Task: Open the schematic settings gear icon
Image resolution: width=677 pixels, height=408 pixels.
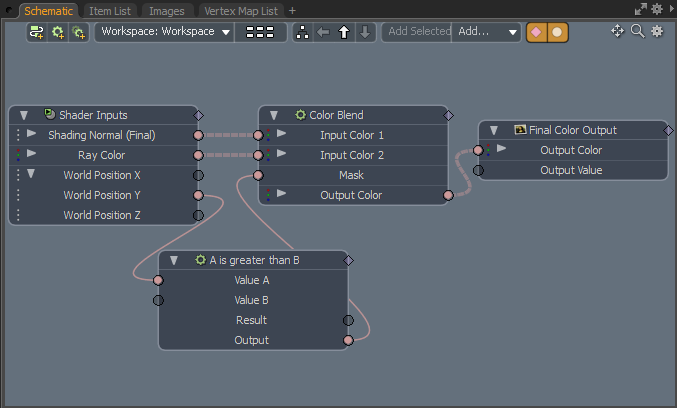Action: [657, 31]
